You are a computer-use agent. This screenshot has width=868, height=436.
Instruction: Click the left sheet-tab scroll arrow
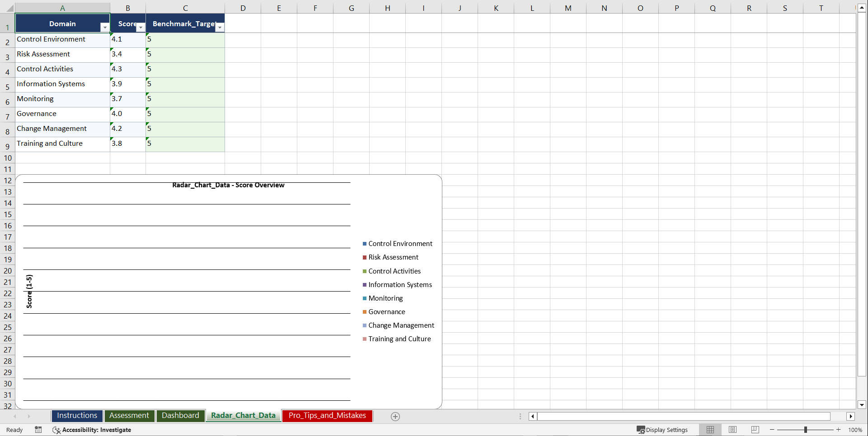coord(15,416)
